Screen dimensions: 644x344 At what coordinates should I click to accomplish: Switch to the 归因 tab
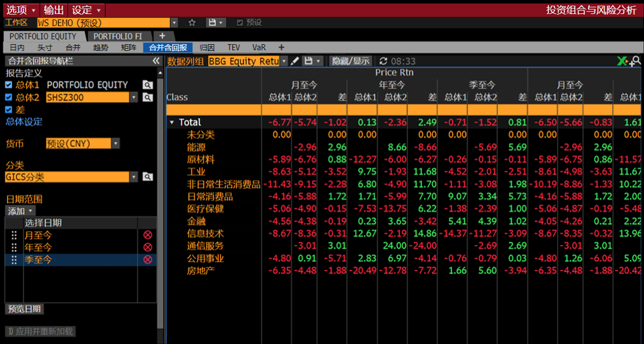click(207, 47)
